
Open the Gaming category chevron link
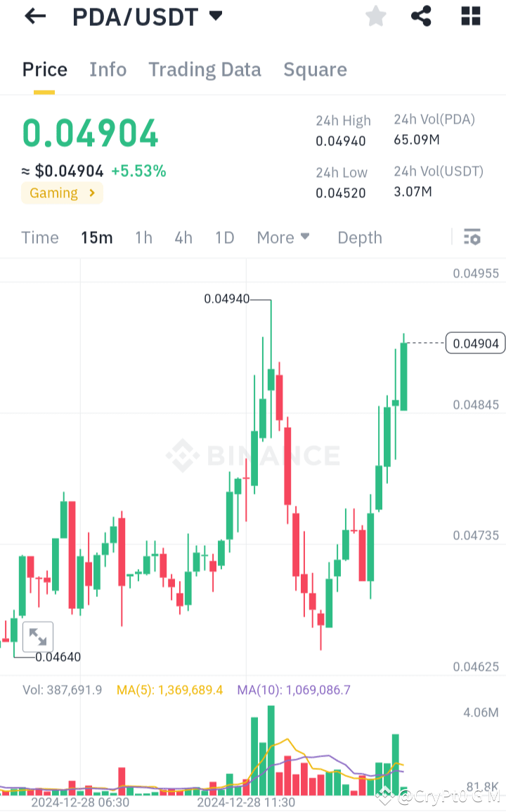coord(62,193)
